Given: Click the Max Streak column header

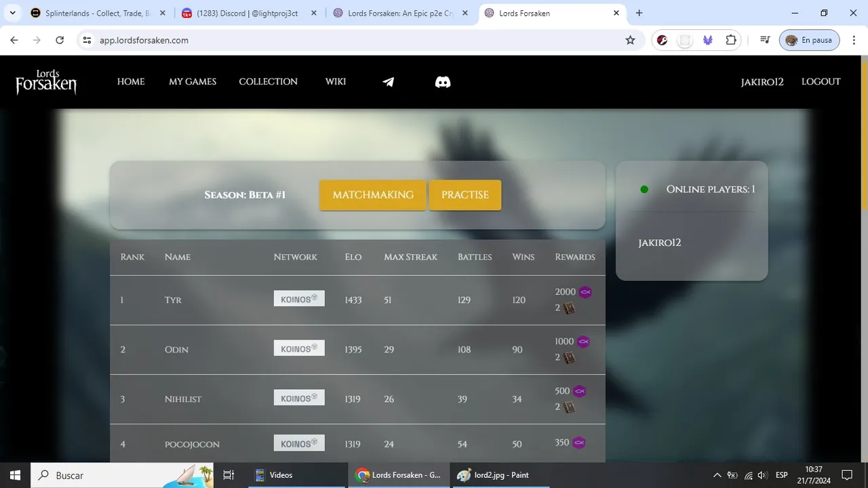Looking at the screenshot, I should click(411, 257).
